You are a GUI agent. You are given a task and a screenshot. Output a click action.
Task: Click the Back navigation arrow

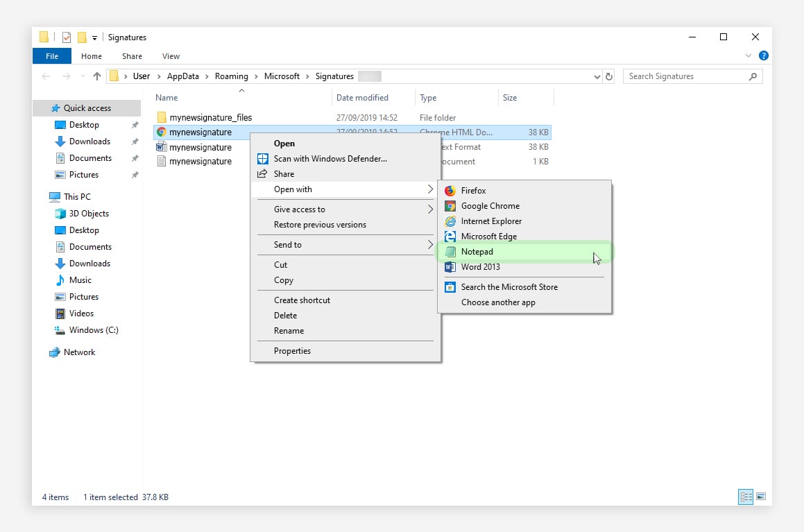click(46, 76)
